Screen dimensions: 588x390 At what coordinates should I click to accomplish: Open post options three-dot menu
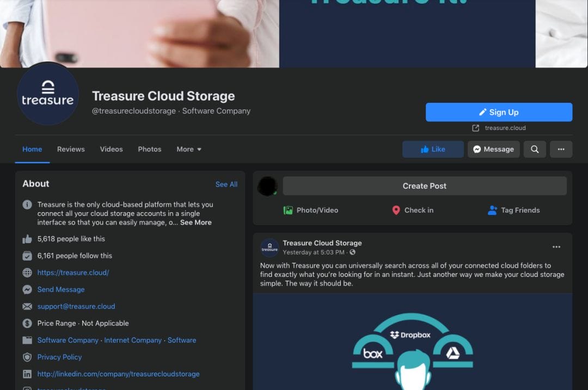click(x=556, y=247)
